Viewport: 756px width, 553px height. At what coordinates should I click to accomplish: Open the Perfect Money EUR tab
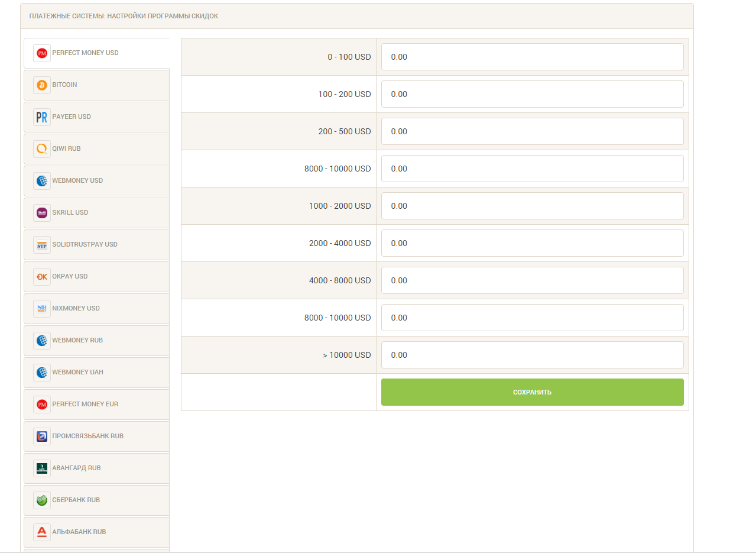pyautogui.click(x=85, y=405)
